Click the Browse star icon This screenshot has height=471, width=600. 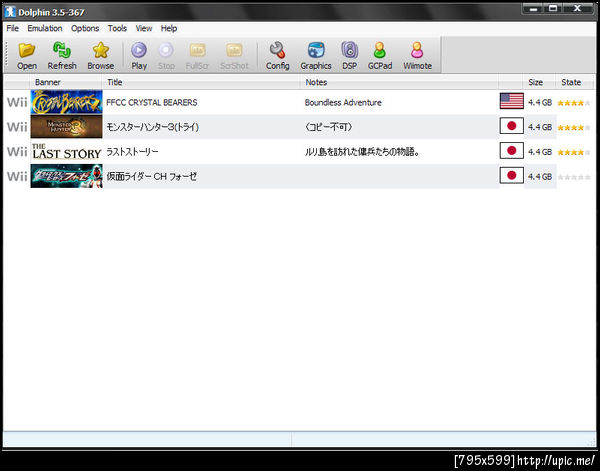click(101, 50)
